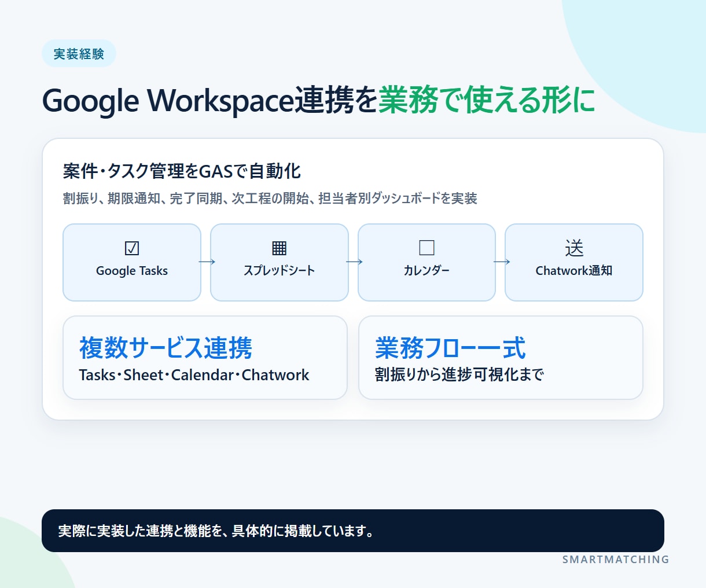
Task: Open the 複数サービス連携 card
Action: tap(205, 358)
